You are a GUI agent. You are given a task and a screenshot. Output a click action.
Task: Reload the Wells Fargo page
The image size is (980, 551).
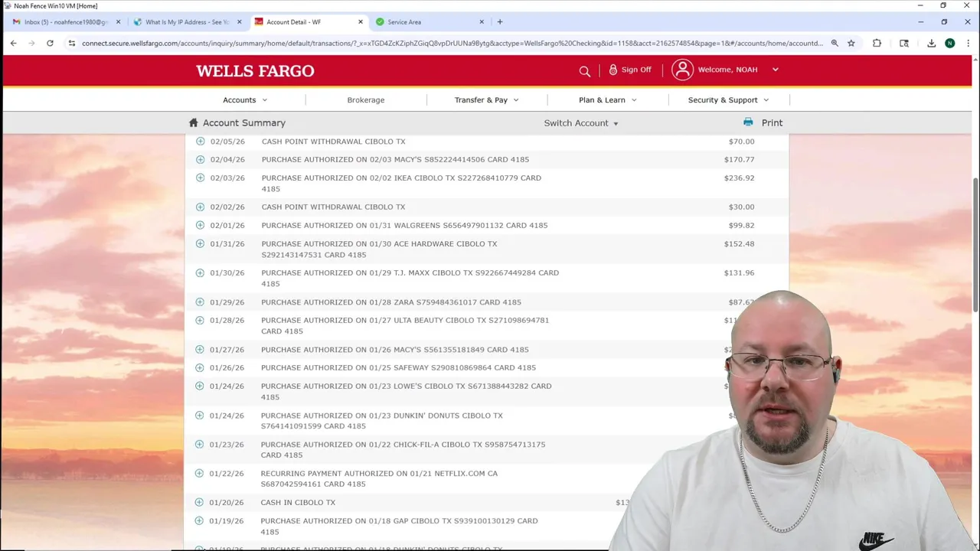click(50, 44)
